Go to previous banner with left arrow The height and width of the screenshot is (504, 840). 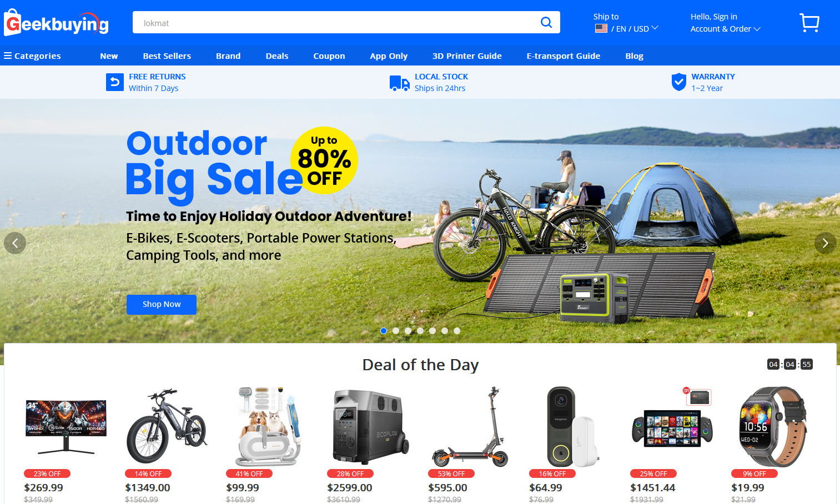[15, 243]
